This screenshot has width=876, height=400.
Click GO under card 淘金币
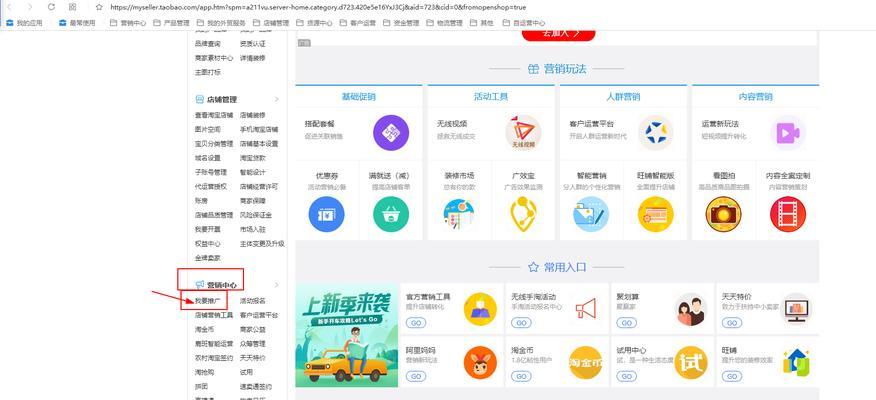[x=521, y=376]
